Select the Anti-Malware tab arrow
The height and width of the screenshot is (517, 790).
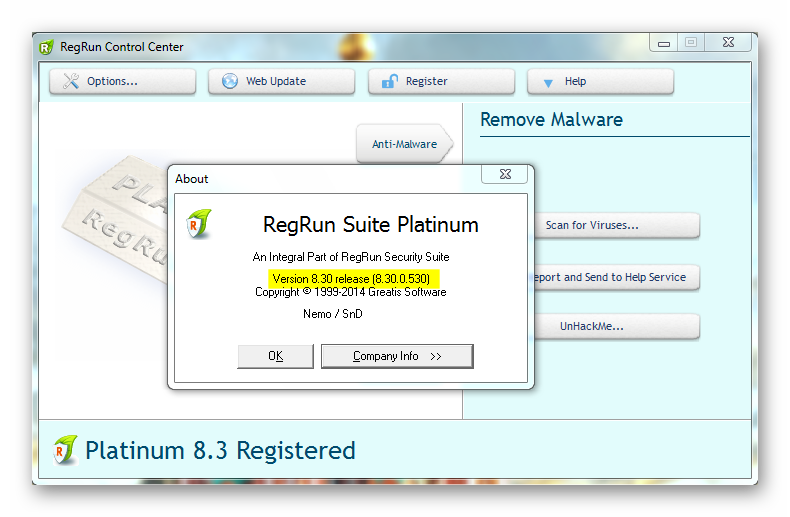(405, 144)
